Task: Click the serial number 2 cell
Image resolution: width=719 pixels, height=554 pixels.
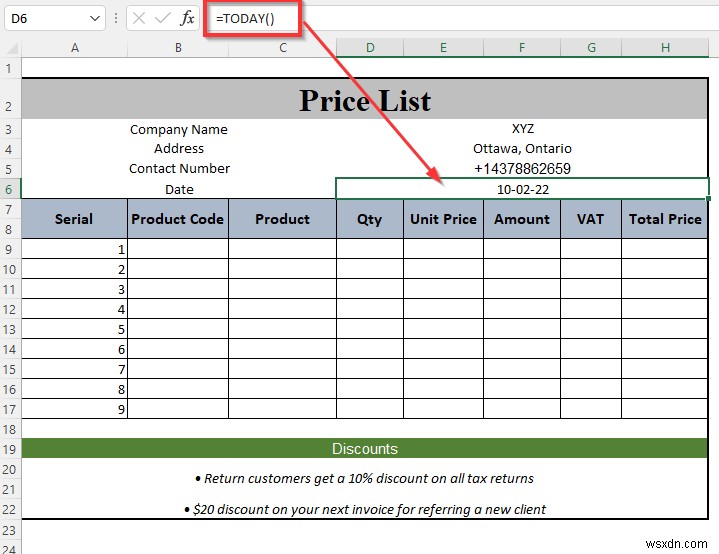Action: [x=74, y=269]
